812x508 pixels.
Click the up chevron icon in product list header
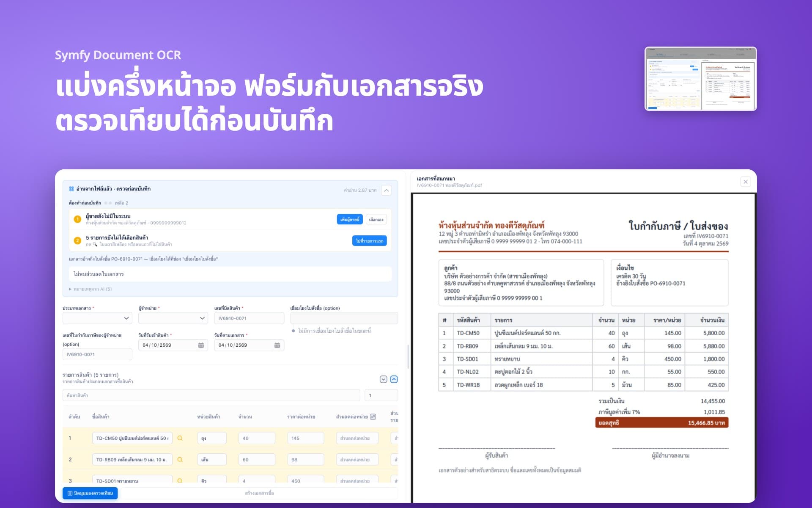tap(394, 379)
